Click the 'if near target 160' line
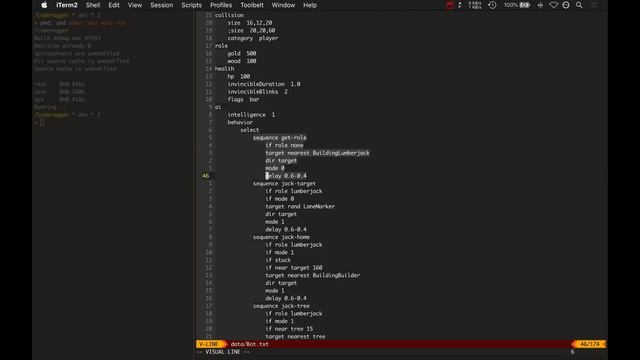Viewport: 640px width, 360px height. pos(294,268)
